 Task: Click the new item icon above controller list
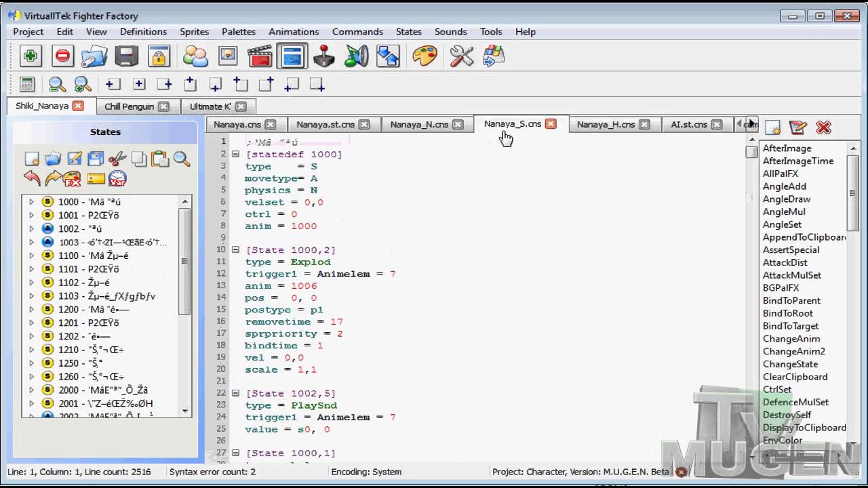point(772,128)
